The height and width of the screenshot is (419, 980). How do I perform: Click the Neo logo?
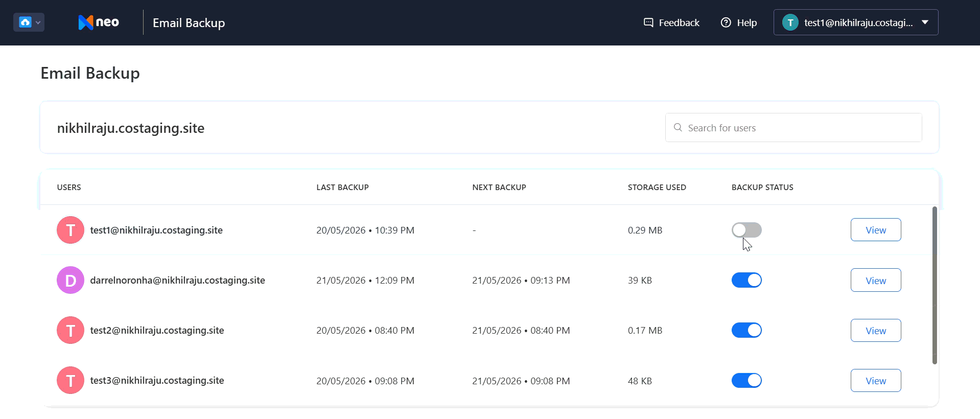pyautogui.click(x=99, y=22)
